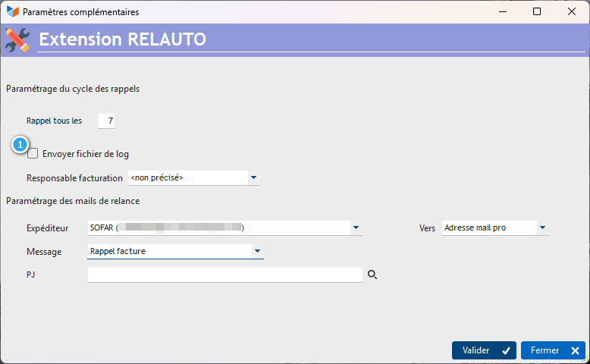590x364 pixels.
Task: Minimize the Paramètres complémentaires window
Action: (503, 11)
